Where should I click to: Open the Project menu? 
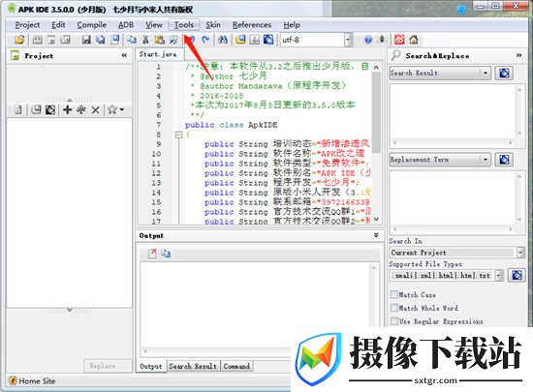(x=27, y=25)
